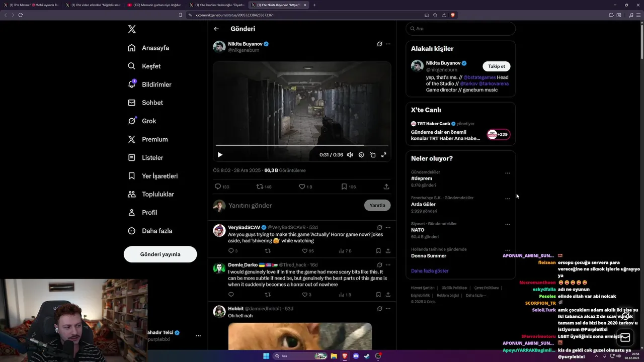The height and width of the screenshot is (362, 644).
Task: Play the video
Action: (x=220, y=155)
